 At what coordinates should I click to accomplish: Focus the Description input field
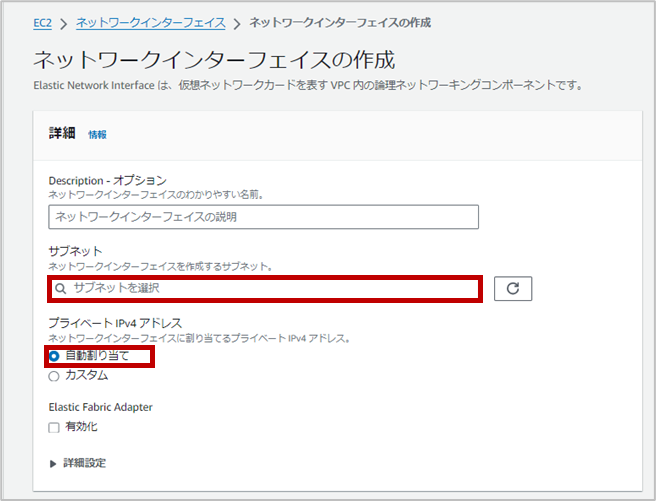[264, 217]
